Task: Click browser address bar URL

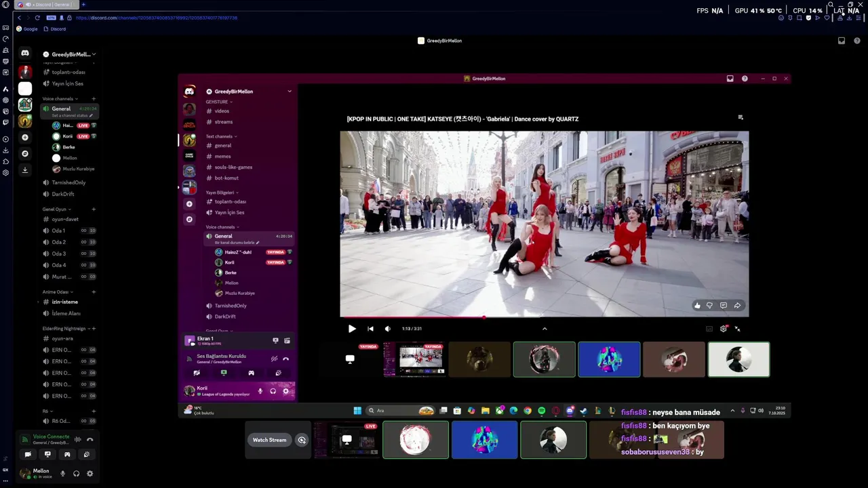Action: (x=157, y=18)
